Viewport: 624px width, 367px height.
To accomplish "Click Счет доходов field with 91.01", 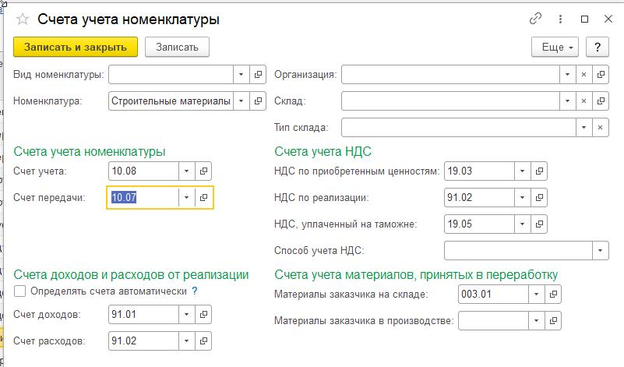I will tap(143, 314).
